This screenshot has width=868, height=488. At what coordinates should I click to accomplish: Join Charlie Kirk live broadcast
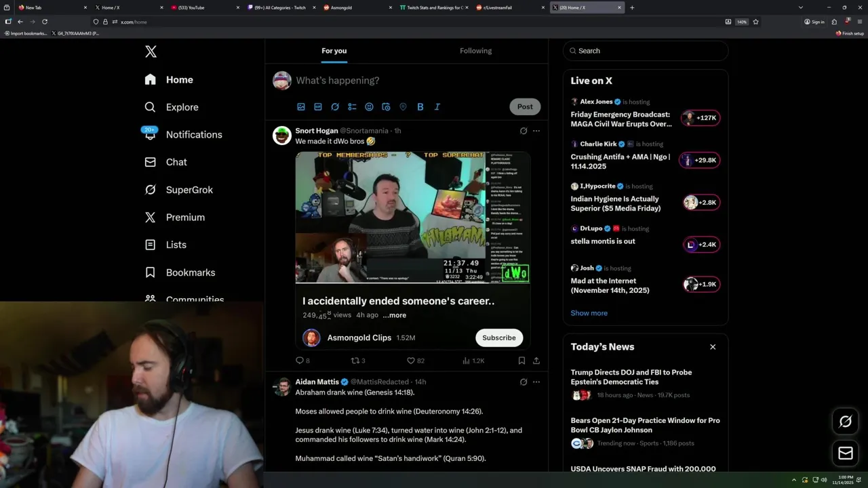[x=646, y=155]
